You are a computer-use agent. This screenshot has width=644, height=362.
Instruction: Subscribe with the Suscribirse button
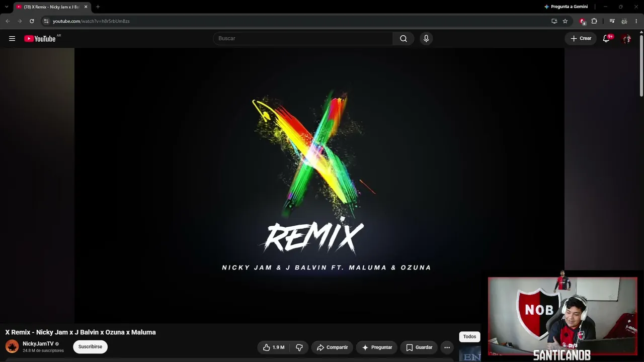click(90, 347)
